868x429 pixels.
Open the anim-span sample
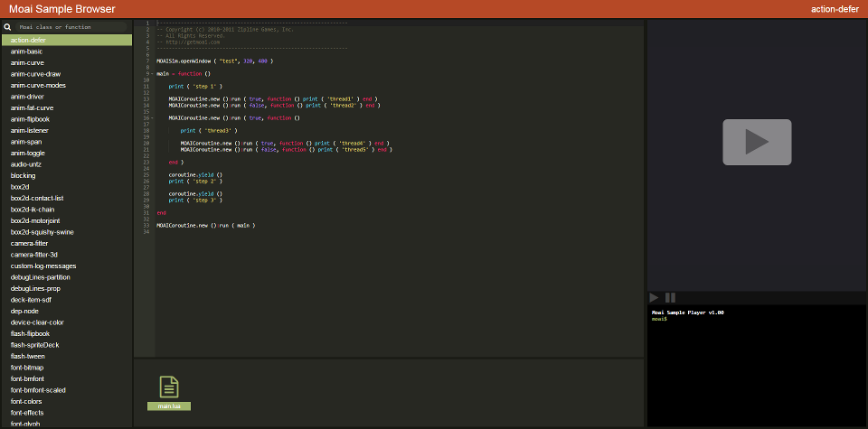pyautogui.click(x=67, y=142)
